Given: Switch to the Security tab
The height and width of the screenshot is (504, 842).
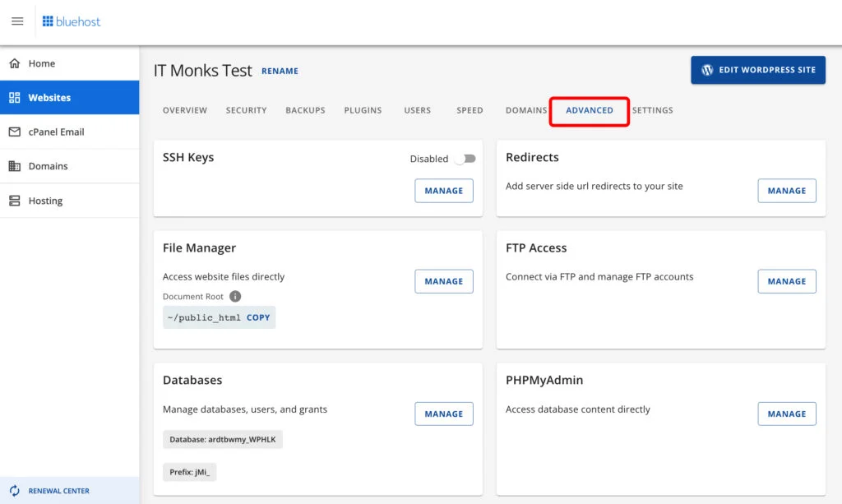Looking at the screenshot, I should pyautogui.click(x=246, y=109).
